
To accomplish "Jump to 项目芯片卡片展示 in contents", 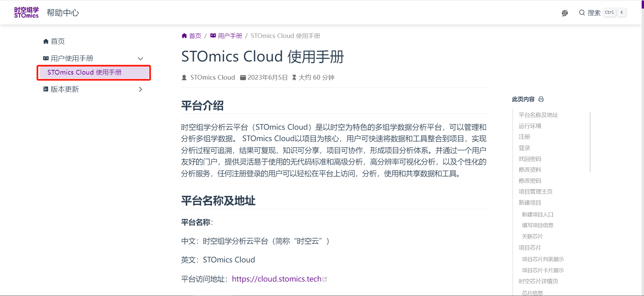I will click(543, 270).
